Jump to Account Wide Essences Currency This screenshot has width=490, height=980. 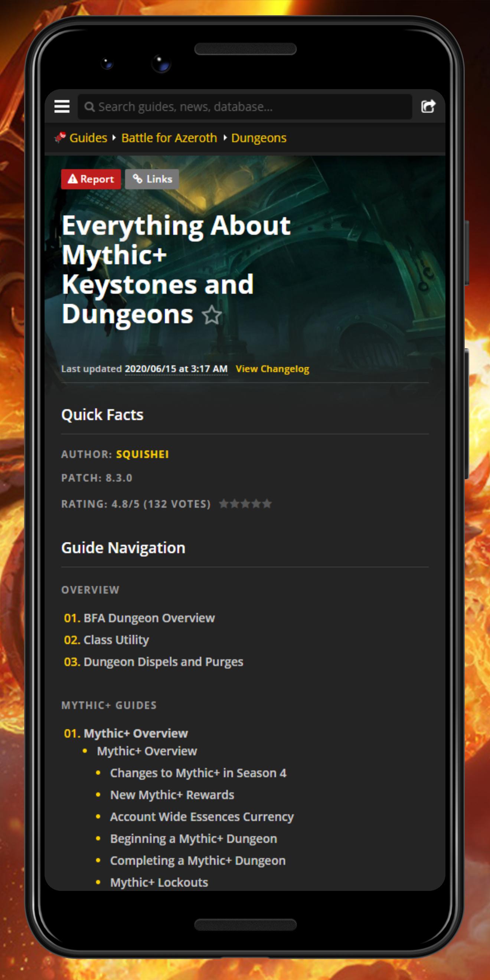(x=202, y=817)
